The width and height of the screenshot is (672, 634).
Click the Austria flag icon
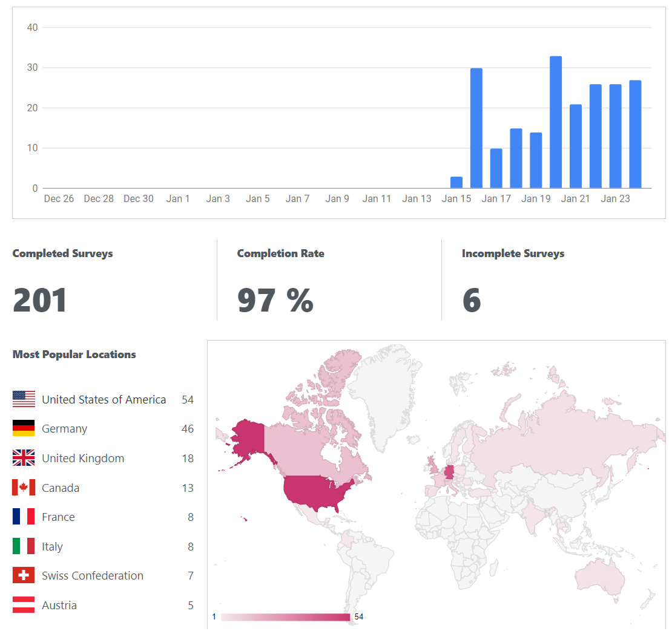coord(24,605)
